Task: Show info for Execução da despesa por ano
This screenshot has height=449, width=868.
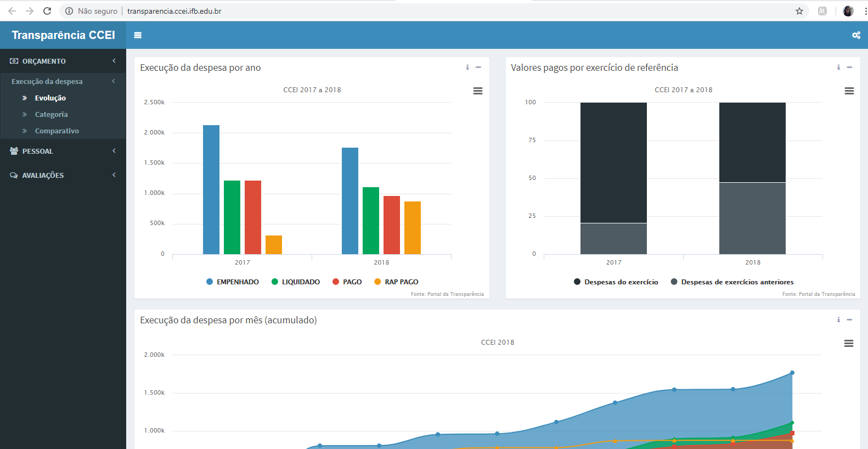Action: click(467, 68)
